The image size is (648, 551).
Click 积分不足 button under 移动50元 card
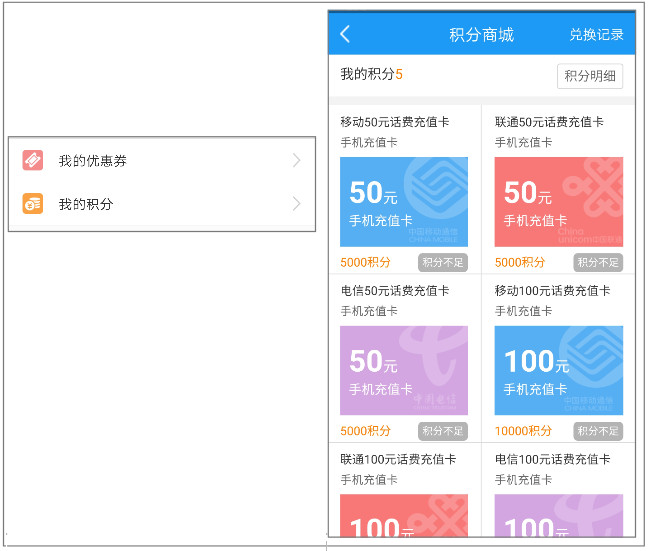[x=443, y=262]
